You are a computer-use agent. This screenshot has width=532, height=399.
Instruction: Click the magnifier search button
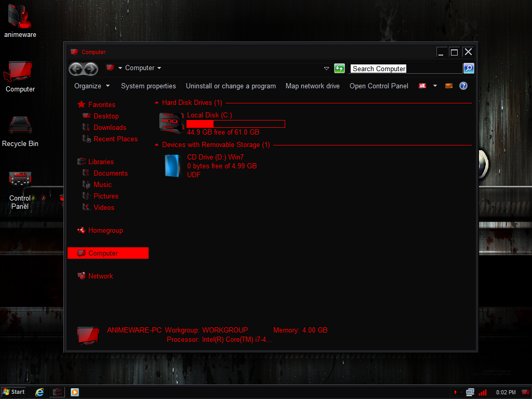pyautogui.click(x=469, y=69)
